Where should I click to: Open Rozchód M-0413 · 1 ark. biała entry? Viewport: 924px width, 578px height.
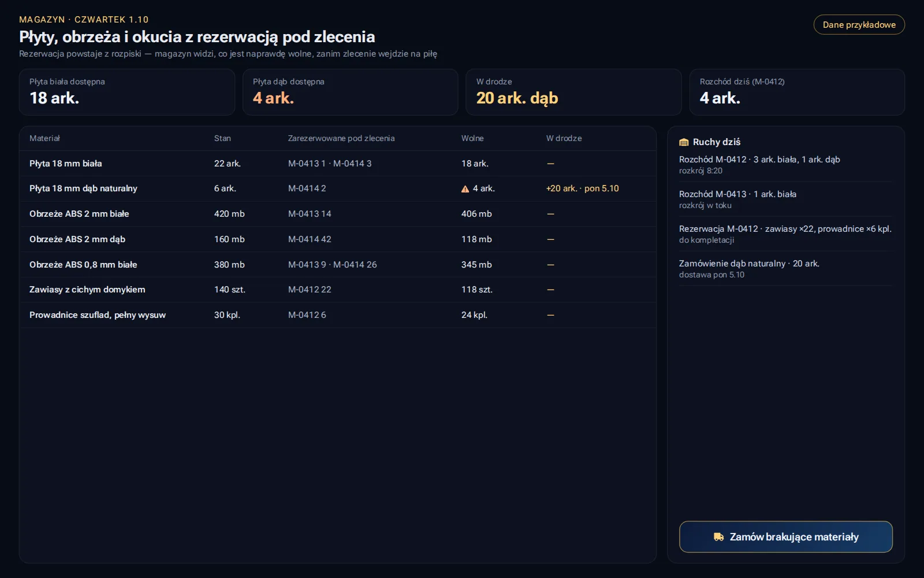pos(785,199)
